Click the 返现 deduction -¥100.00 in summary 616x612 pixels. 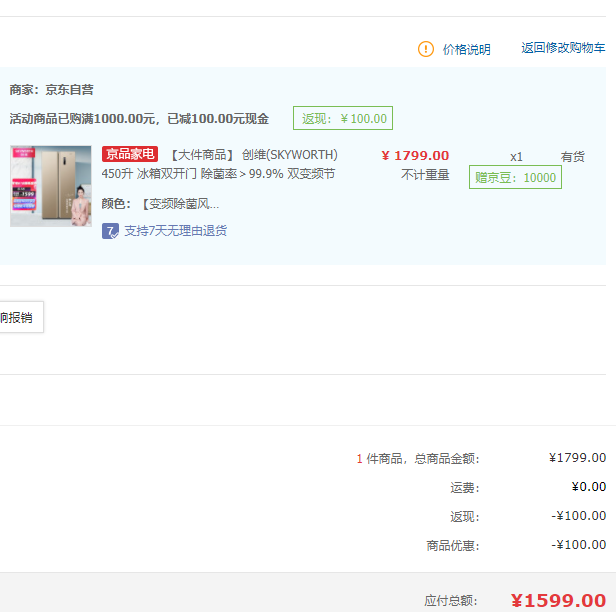[578, 516]
